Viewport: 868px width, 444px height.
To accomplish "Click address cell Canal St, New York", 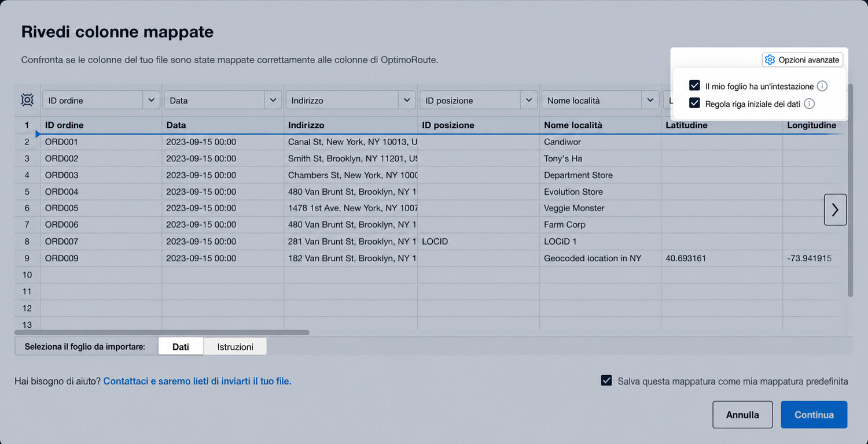I will coord(351,142).
